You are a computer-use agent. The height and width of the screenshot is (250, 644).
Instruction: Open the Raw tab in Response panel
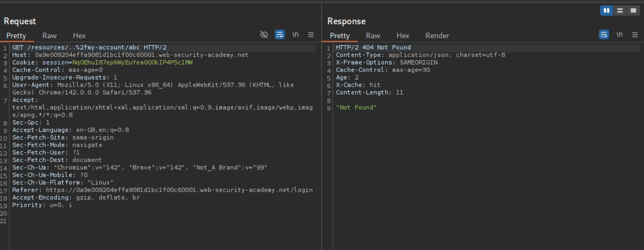373,36
